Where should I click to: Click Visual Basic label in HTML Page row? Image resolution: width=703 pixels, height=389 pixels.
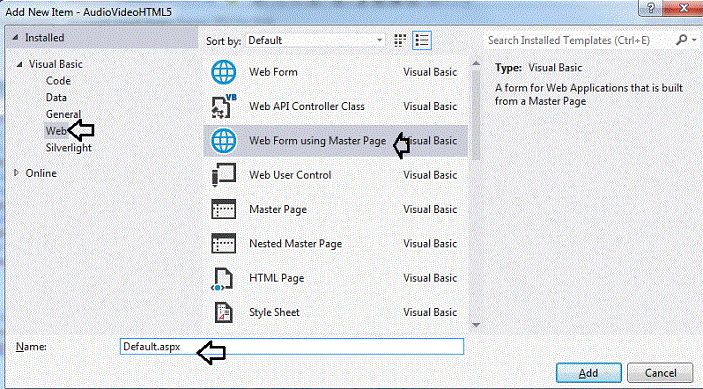tap(430, 278)
